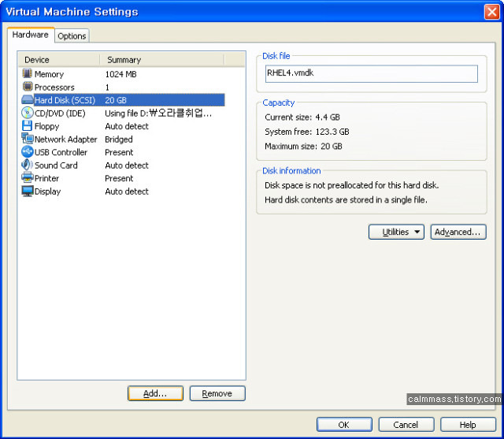This screenshot has height=439, width=504.
Task: Select the Sound Card row
Action: (123, 166)
